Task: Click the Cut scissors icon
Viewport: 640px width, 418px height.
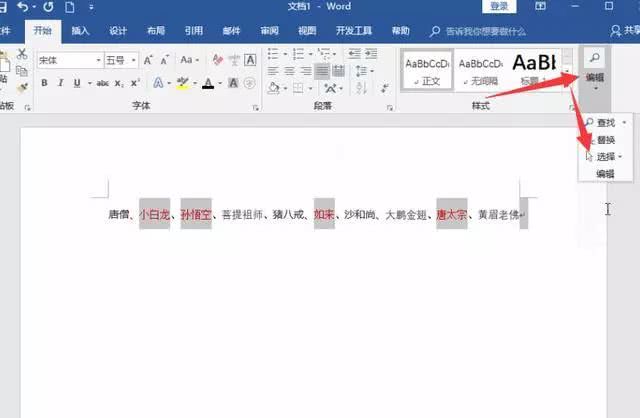Action: tap(22, 54)
